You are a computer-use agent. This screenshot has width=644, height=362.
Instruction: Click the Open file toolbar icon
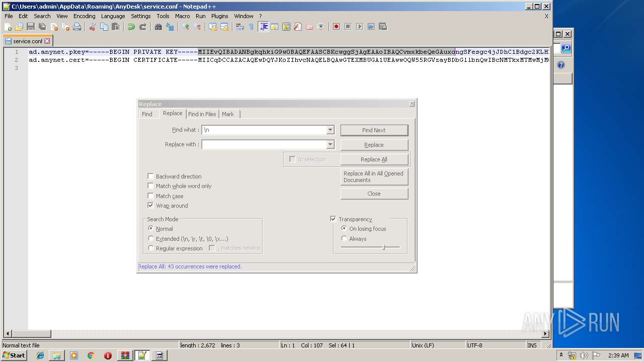[x=19, y=27]
